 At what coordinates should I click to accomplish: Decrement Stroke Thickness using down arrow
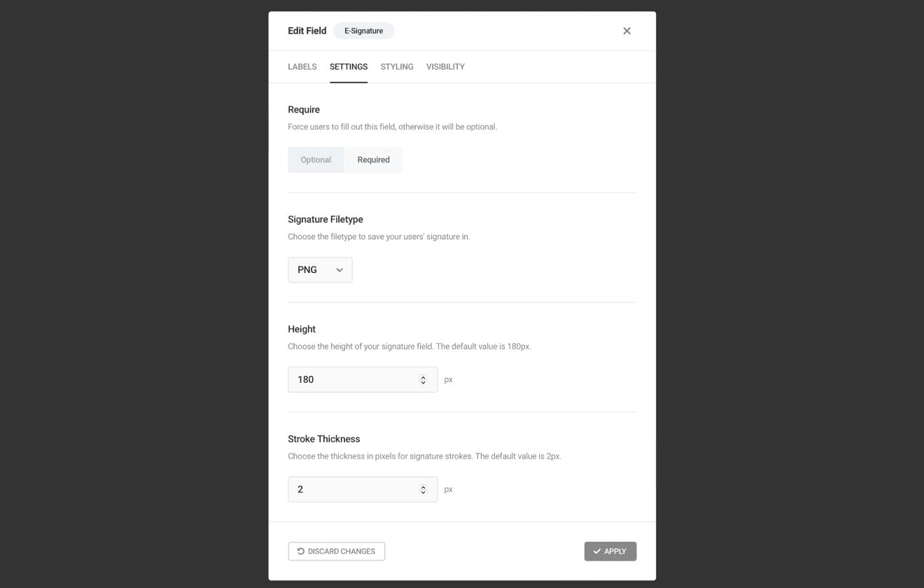point(423,492)
